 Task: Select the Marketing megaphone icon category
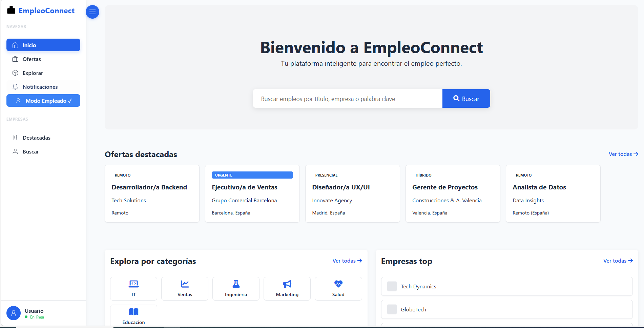287,284
